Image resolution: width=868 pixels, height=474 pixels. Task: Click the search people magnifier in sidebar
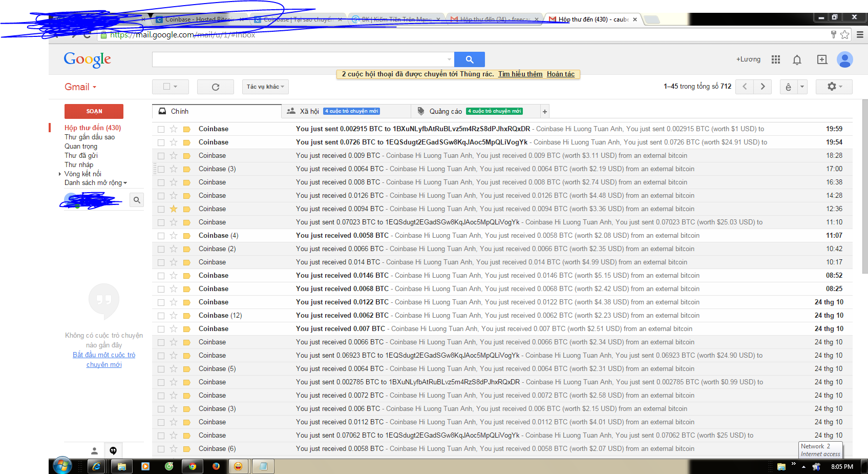point(137,200)
